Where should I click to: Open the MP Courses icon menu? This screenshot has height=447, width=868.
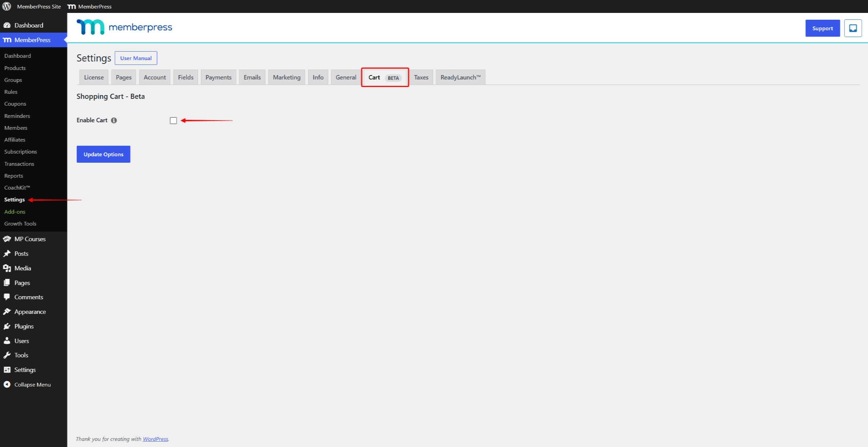pos(7,239)
